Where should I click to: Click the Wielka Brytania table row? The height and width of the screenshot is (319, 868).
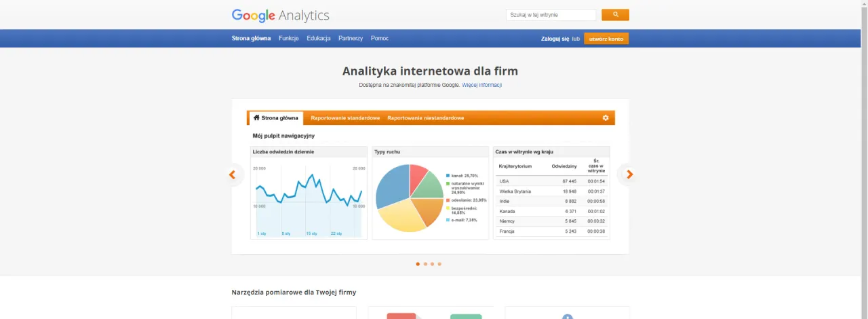(x=551, y=191)
